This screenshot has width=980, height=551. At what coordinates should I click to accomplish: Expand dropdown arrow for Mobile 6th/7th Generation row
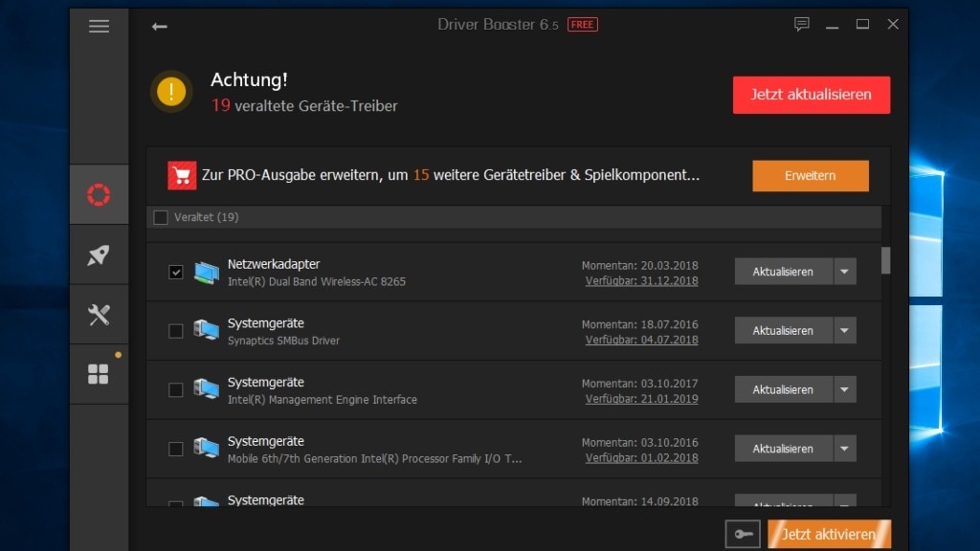844,449
